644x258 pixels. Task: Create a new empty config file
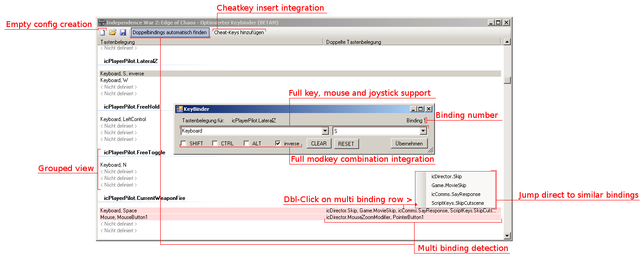coord(103,32)
